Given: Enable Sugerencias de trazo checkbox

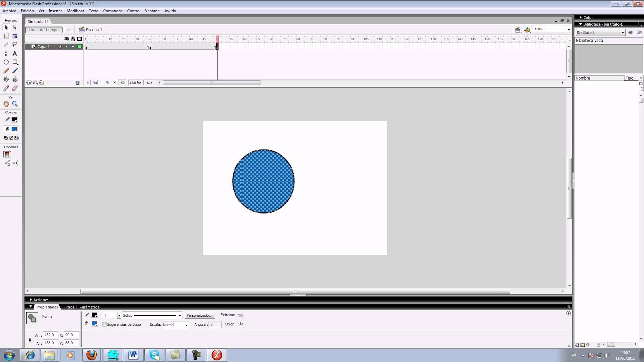Looking at the screenshot, I should click(104, 325).
